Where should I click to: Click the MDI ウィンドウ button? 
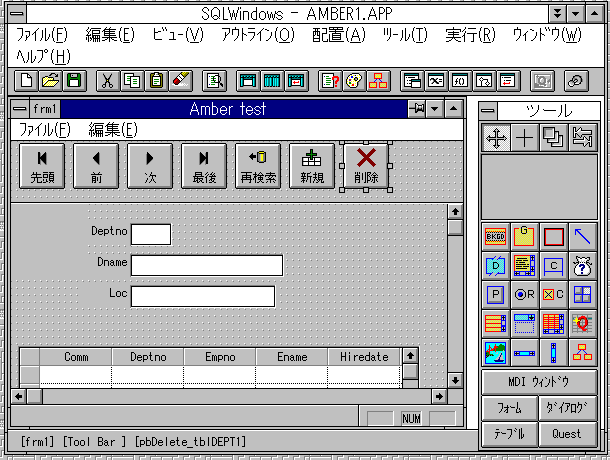(539, 382)
